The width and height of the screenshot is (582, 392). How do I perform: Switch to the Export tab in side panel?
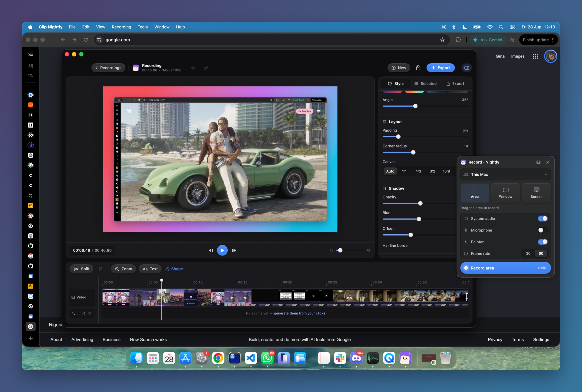[x=455, y=84]
